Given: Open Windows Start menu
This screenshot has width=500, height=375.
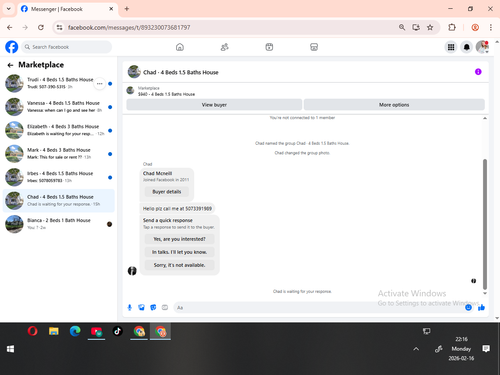Looking at the screenshot, I should tap(10, 349).
